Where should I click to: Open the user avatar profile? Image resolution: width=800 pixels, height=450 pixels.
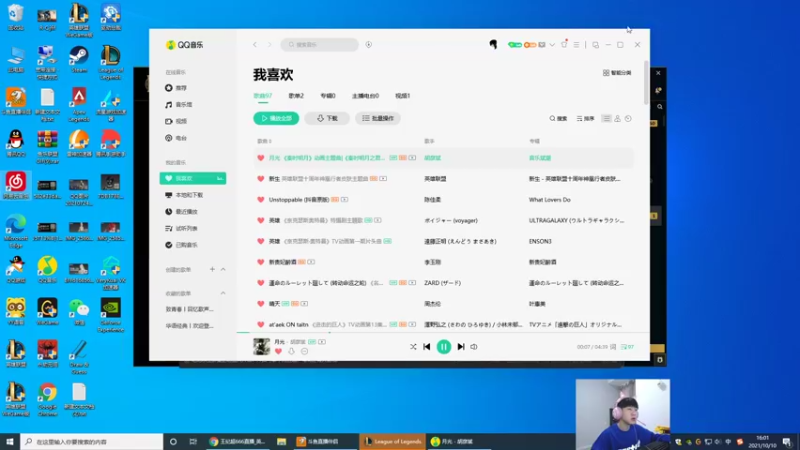(493, 45)
